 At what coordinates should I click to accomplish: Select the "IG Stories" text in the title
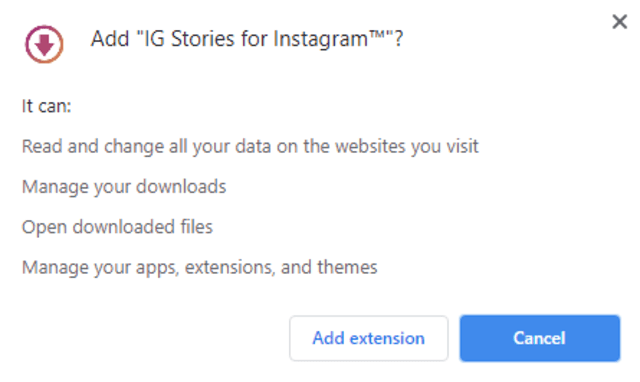pyautogui.click(x=189, y=39)
